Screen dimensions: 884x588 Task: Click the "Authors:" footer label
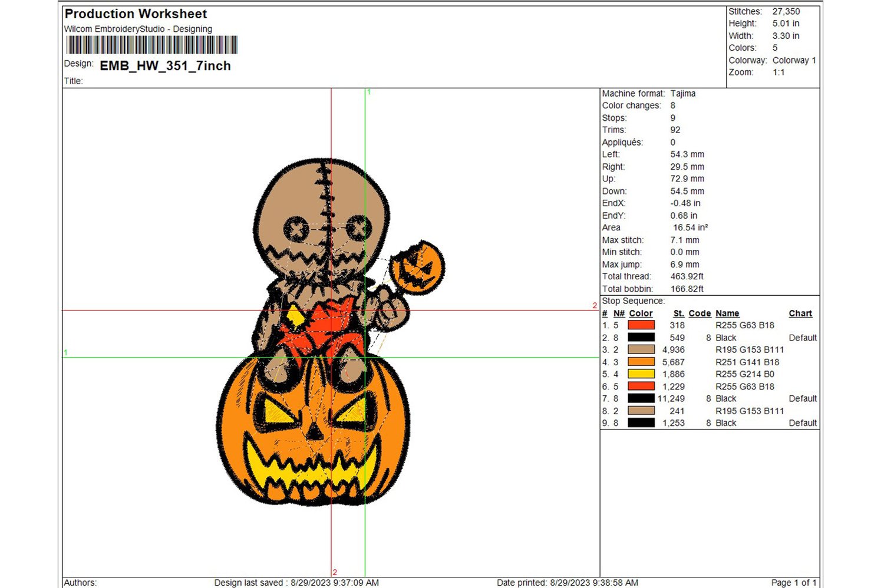(x=80, y=583)
